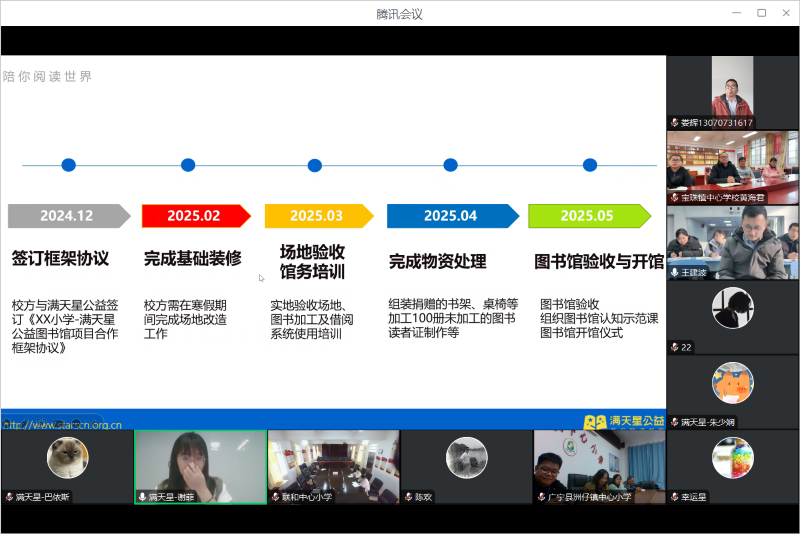Click the muted mic icon for 联和中心小学

pos(276,497)
